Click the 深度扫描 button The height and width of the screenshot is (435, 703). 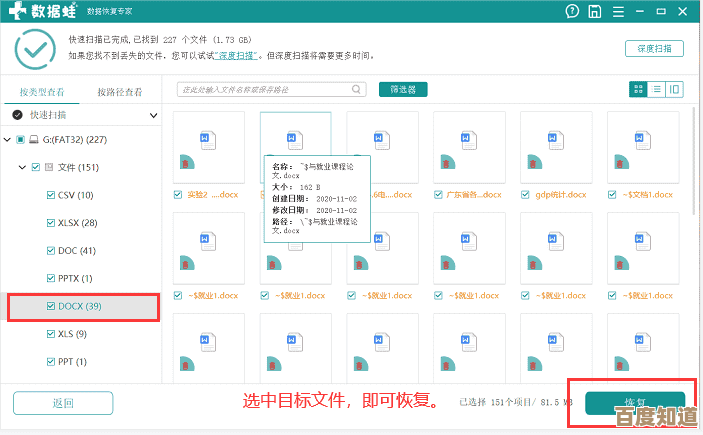click(654, 48)
